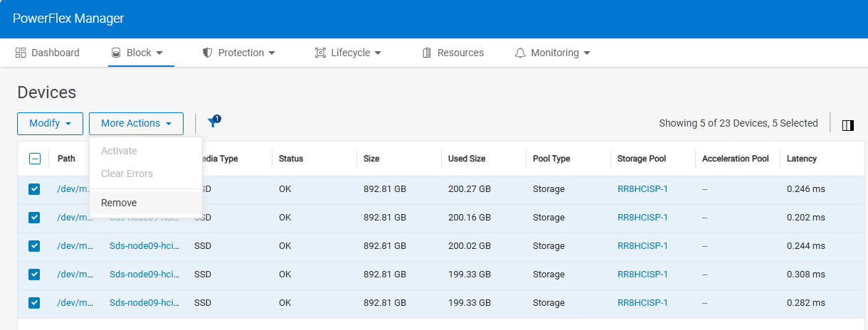The image size is (868, 330).
Task: Choose Remove from the More Actions menu
Action: [146, 203]
